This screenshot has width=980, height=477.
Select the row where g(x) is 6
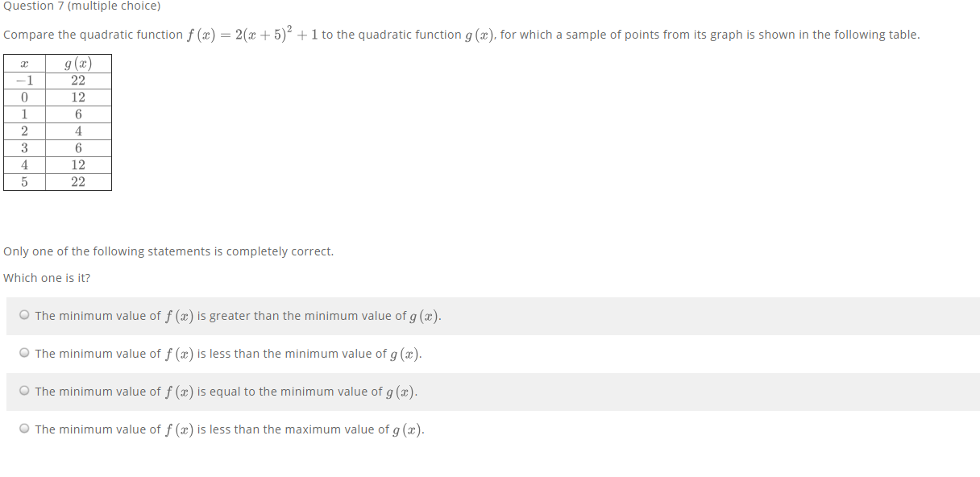[x=57, y=114]
